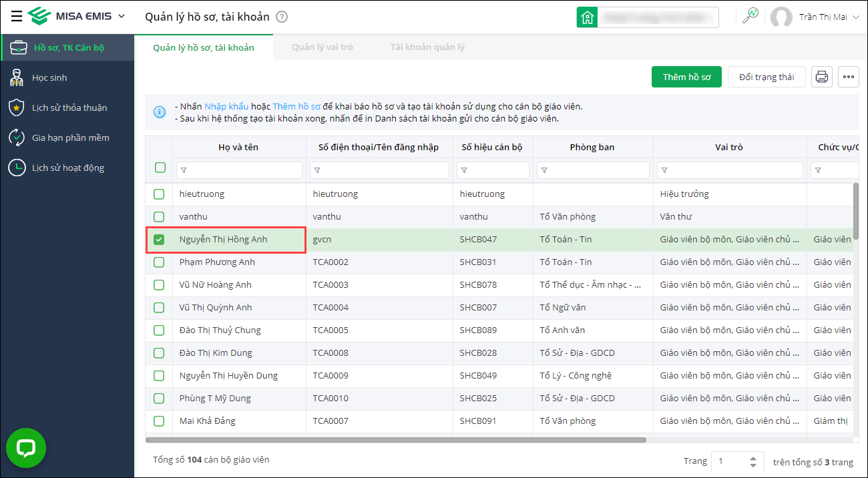Sort by Họ và tên column header
The image size is (868, 478).
(238, 147)
